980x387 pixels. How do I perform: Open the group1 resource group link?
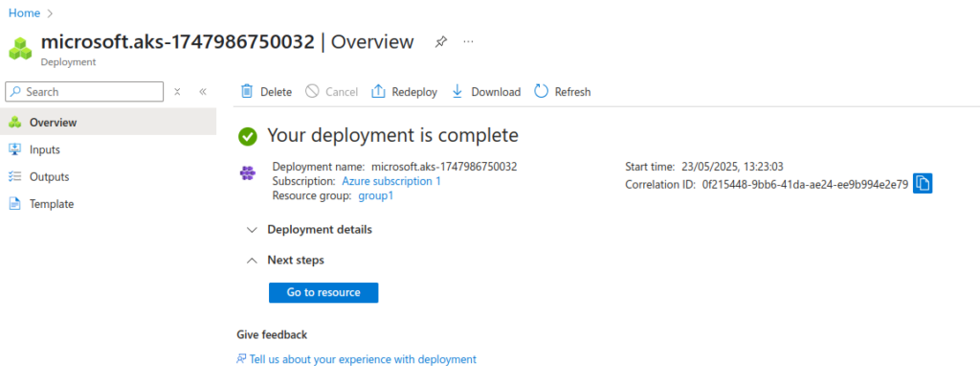tap(375, 195)
